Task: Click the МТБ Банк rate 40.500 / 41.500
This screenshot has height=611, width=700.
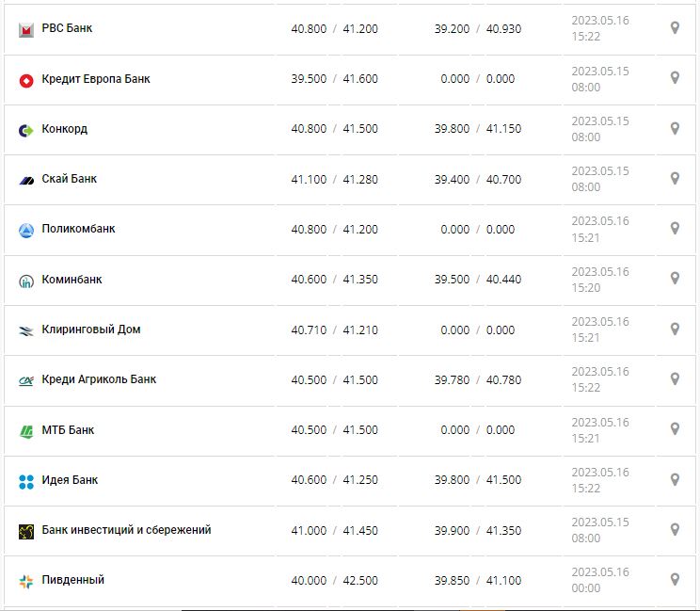Action: tap(334, 430)
